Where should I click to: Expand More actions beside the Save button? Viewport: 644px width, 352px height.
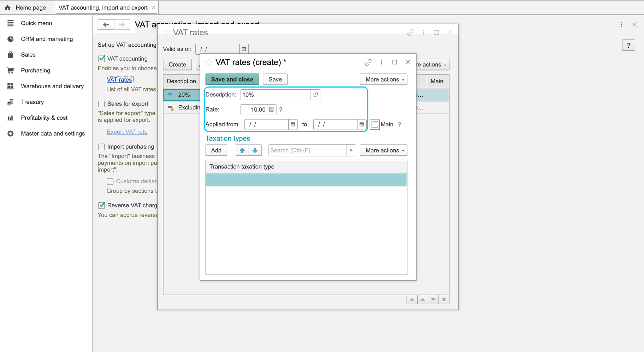pyautogui.click(x=384, y=79)
